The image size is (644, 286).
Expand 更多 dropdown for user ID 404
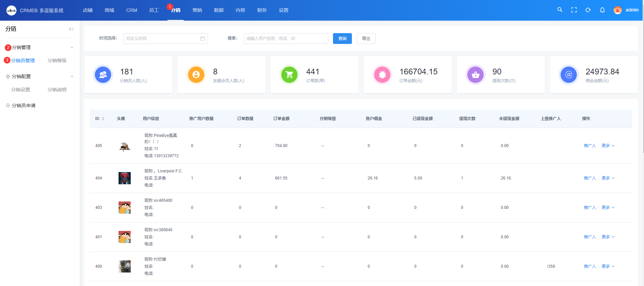coord(608,178)
